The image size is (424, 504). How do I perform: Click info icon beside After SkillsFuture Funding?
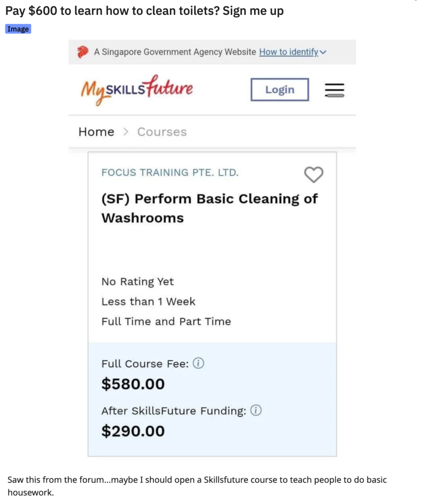point(256,410)
